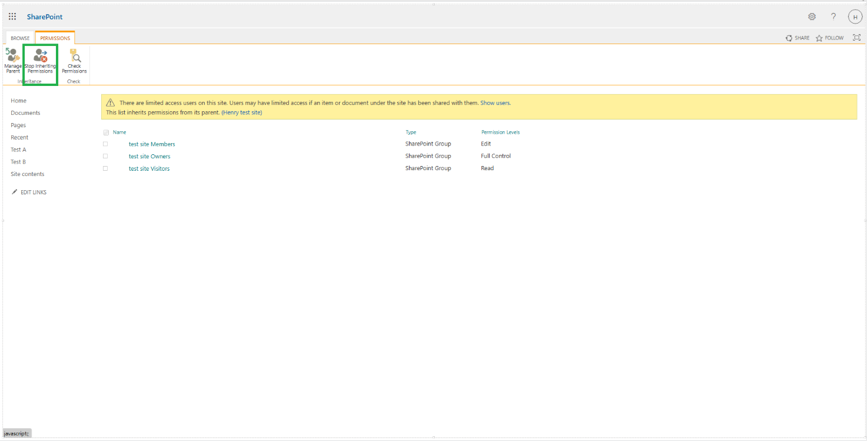Viewport: 868px width, 441px height.
Task: Switch to the Browse tab
Action: click(20, 38)
